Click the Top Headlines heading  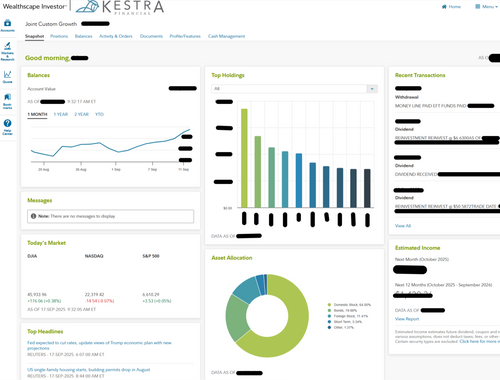[x=45, y=332]
